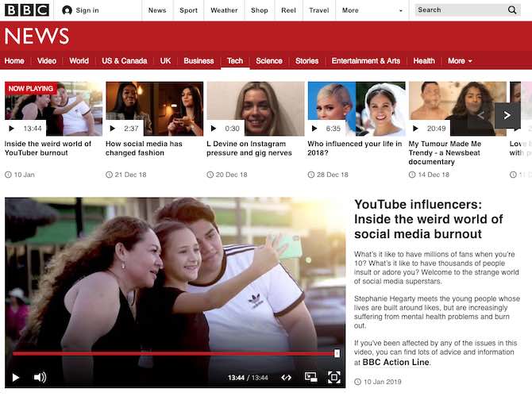Click the Sign in link
The image size is (532, 400).
(x=87, y=10)
